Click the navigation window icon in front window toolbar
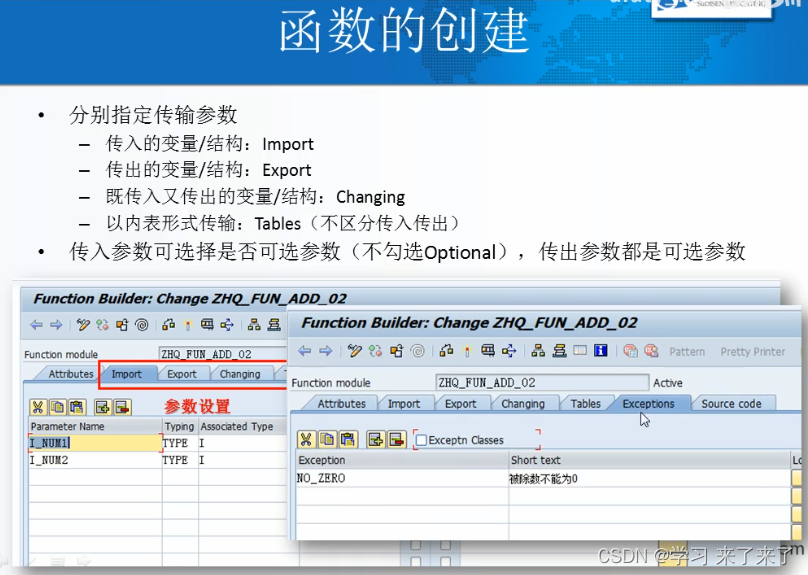The image size is (808, 575). point(559,351)
